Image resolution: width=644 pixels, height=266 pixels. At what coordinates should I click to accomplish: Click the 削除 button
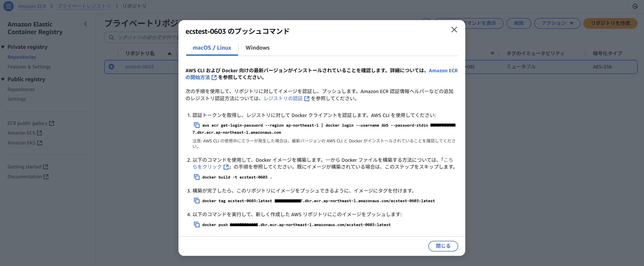(x=519, y=23)
